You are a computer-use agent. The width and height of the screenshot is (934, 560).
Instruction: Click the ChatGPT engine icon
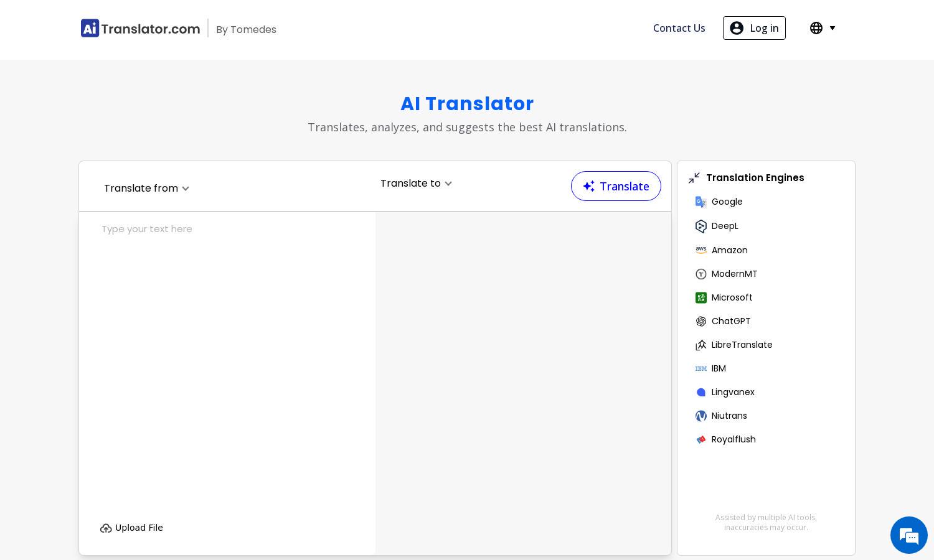[701, 321]
